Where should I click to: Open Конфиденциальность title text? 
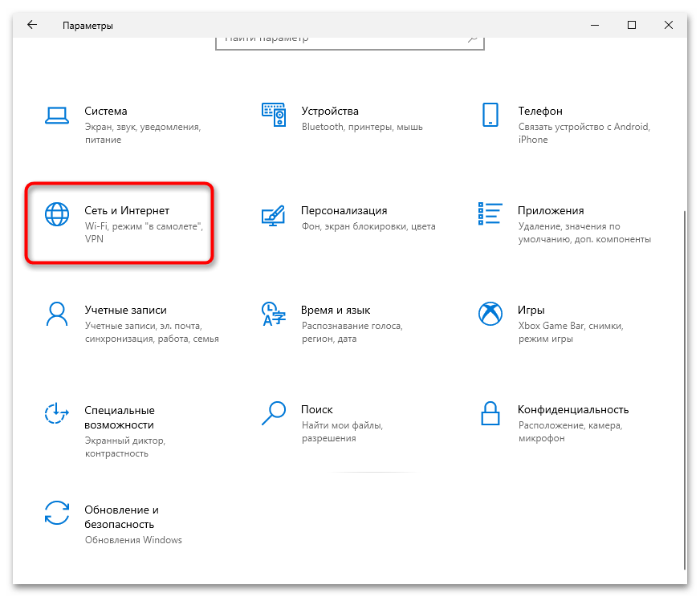click(573, 409)
